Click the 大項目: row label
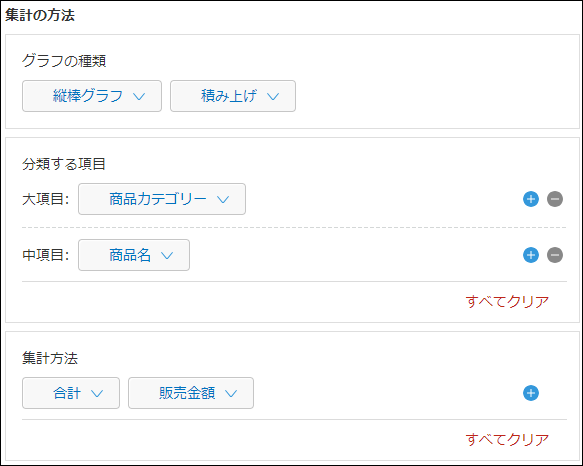Image resolution: width=583 pixels, height=466 pixels. tap(46, 199)
